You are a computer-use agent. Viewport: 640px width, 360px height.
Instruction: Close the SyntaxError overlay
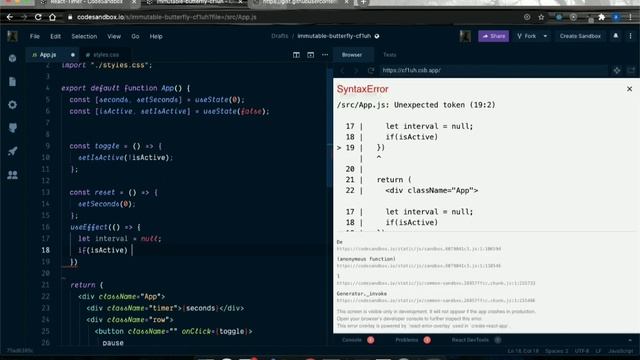click(629, 89)
